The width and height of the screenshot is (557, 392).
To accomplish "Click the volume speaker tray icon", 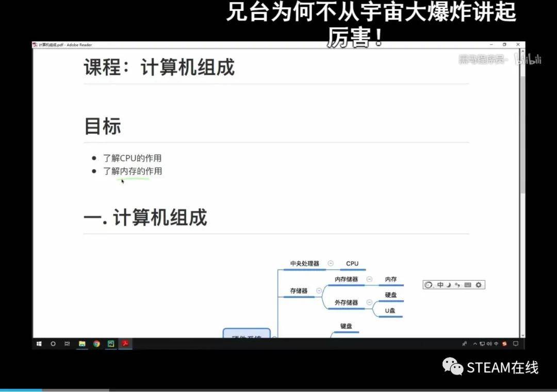I will pos(489,344).
